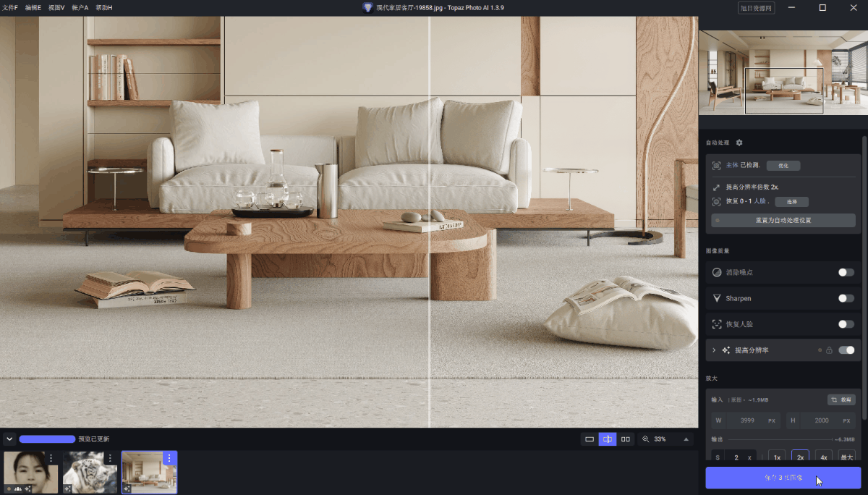
Task: Open the three-dot menu on the living room thumbnail
Action: coord(169,457)
